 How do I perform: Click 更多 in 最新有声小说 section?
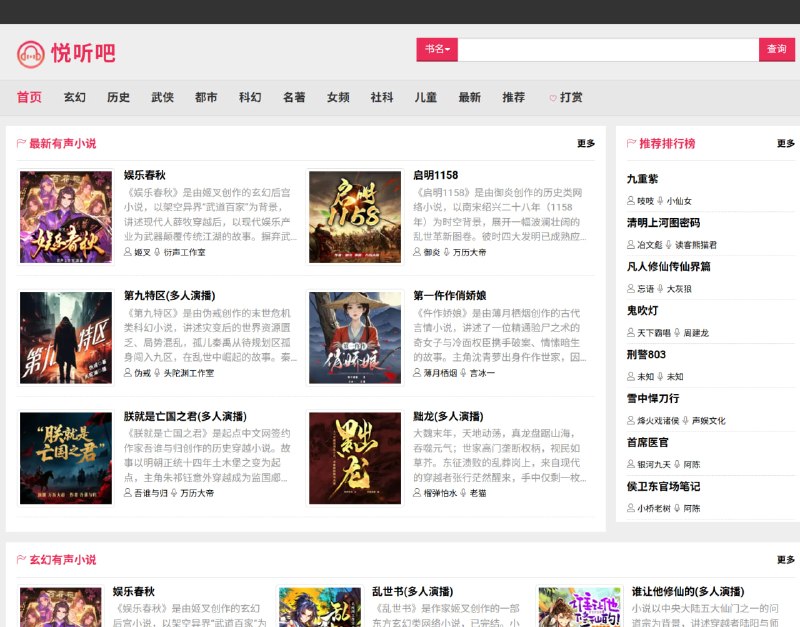586,143
